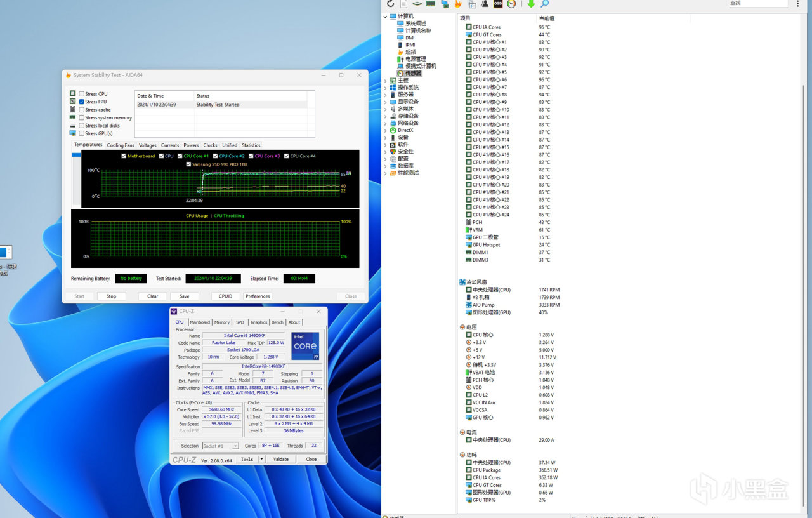Click the magnifier search toolbar icon
The height and width of the screenshot is (518, 812).
(544, 4)
